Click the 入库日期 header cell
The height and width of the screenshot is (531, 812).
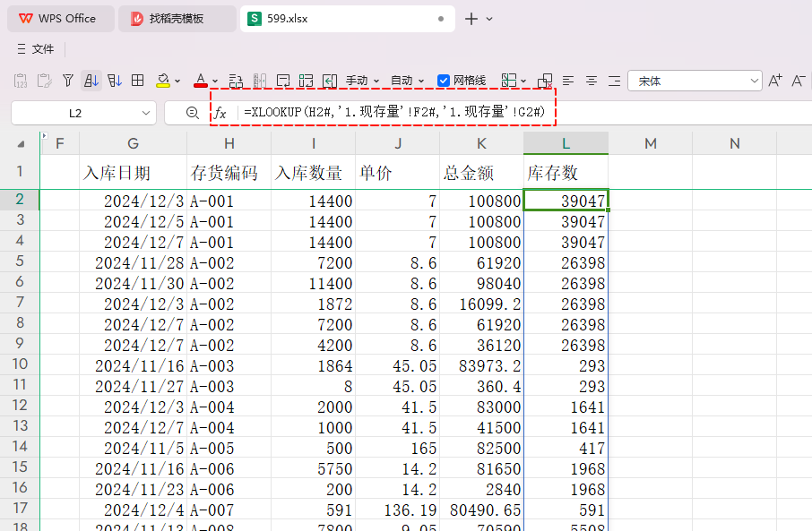[133, 172]
